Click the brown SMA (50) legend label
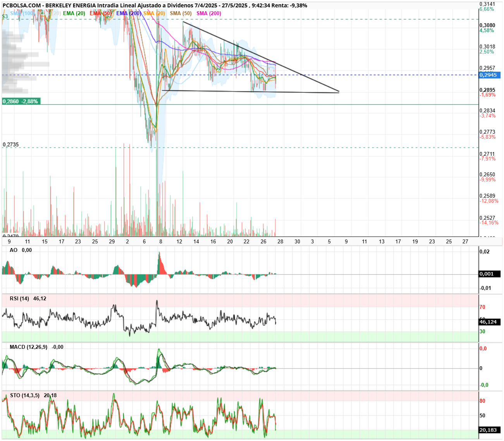This screenshot has width=504, height=441. click(x=181, y=13)
